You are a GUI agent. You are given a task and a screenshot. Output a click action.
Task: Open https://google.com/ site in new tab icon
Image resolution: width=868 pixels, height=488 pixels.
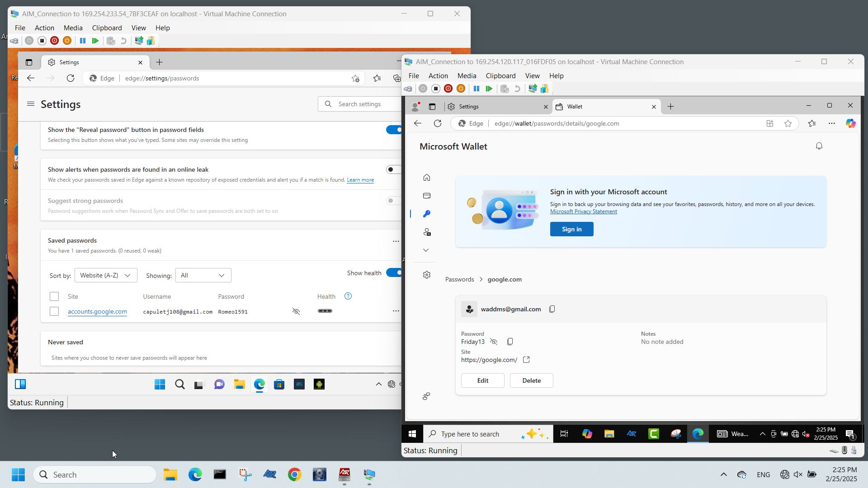pyautogui.click(x=526, y=360)
